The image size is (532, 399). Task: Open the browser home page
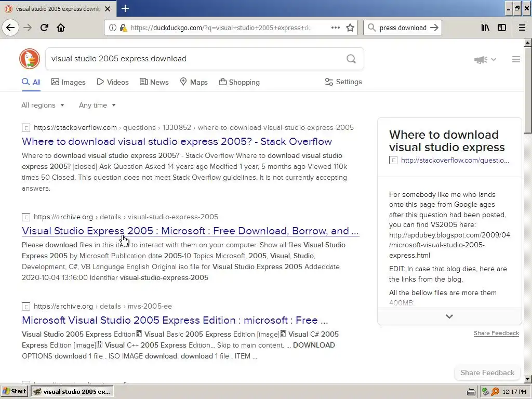coord(61,28)
